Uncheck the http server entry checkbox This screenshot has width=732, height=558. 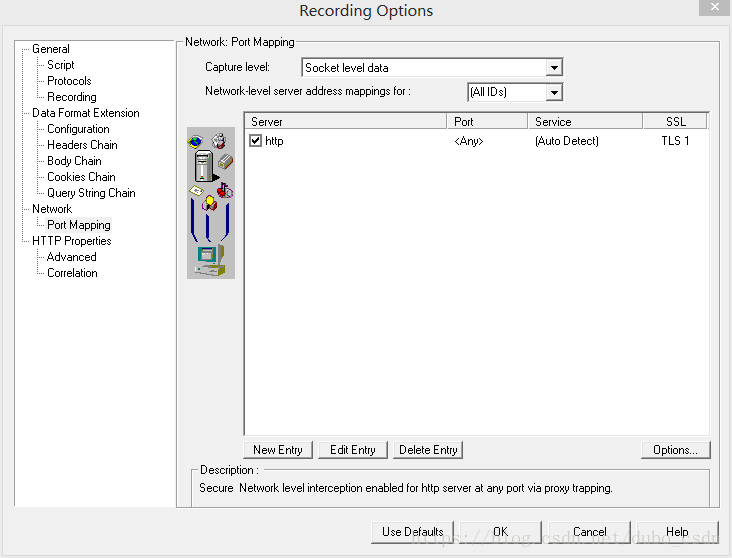[x=255, y=141]
